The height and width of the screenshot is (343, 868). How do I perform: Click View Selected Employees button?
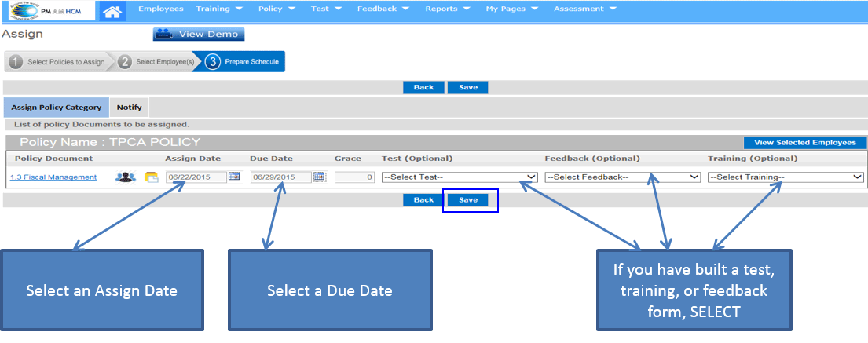coord(804,143)
